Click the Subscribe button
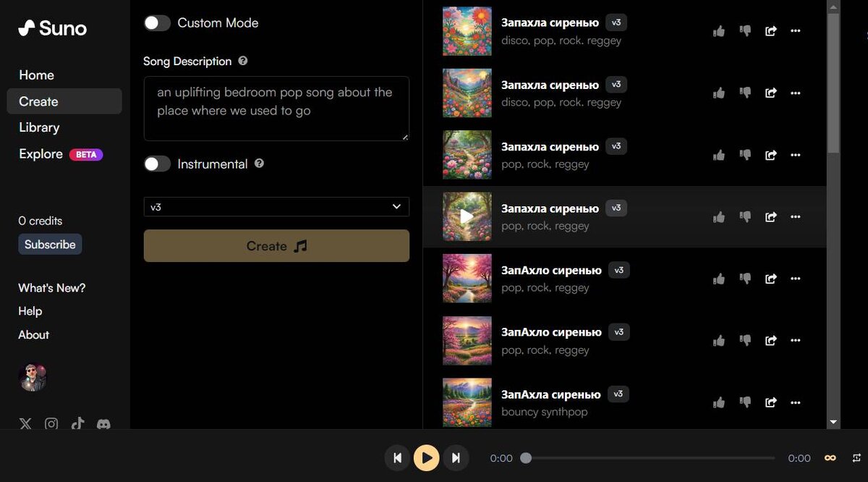 coord(50,244)
